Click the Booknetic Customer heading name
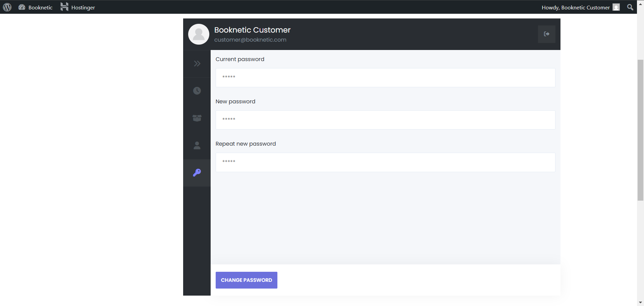 tap(252, 30)
